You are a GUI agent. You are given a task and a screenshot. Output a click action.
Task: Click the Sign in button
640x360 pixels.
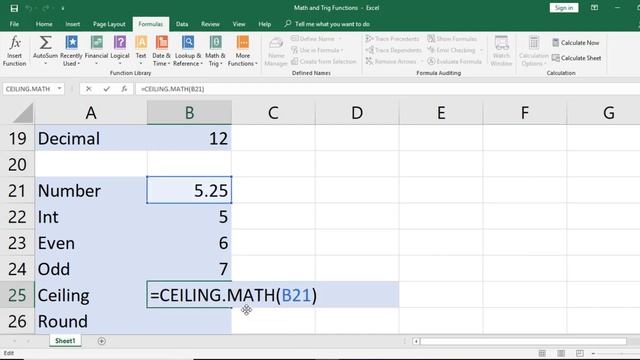click(x=564, y=8)
